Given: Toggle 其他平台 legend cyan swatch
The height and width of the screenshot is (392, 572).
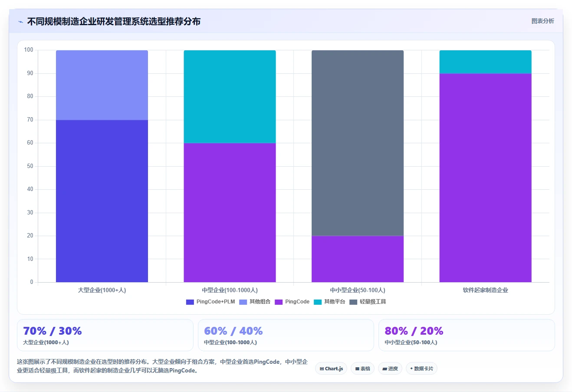Looking at the screenshot, I should [318, 302].
